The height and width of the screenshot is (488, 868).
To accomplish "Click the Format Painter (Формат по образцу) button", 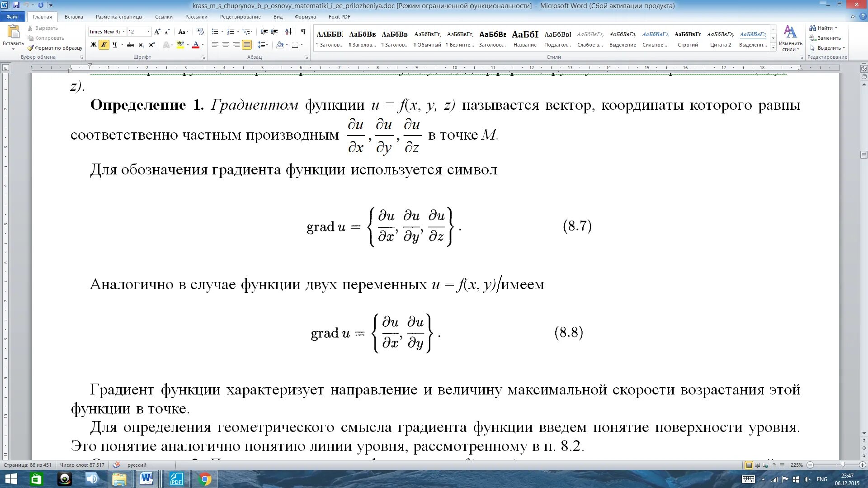I will pyautogui.click(x=55, y=48).
